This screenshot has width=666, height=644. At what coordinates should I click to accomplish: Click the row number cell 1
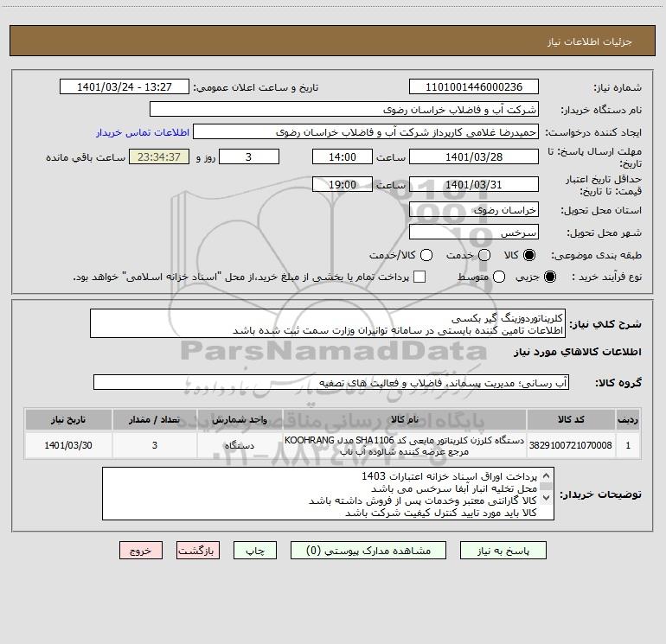tap(628, 445)
